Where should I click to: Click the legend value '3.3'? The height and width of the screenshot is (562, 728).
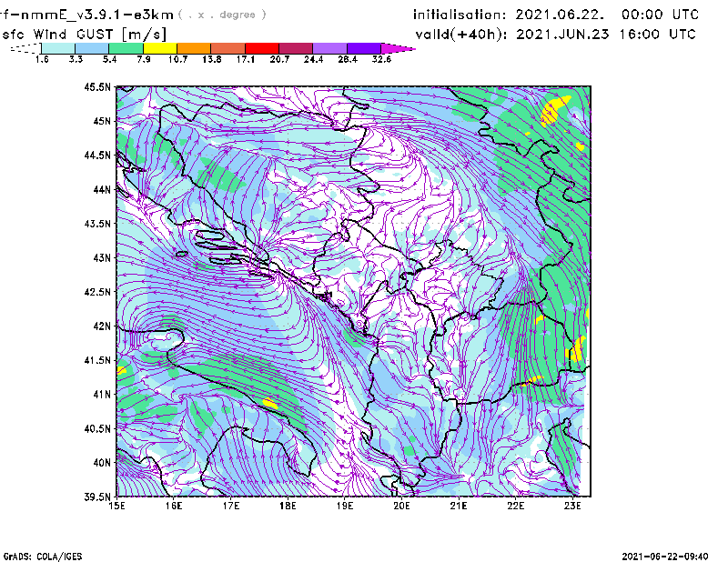pyautogui.click(x=76, y=59)
